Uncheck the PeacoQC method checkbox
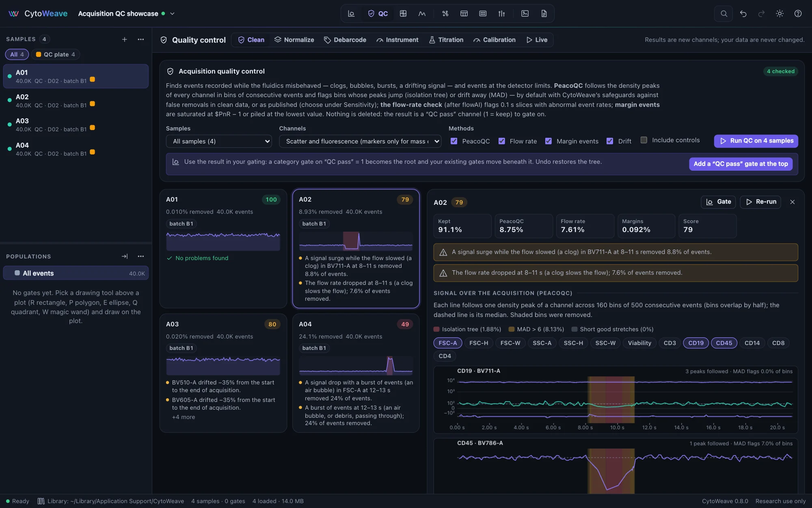The height and width of the screenshot is (508, 812). (454, 141)
